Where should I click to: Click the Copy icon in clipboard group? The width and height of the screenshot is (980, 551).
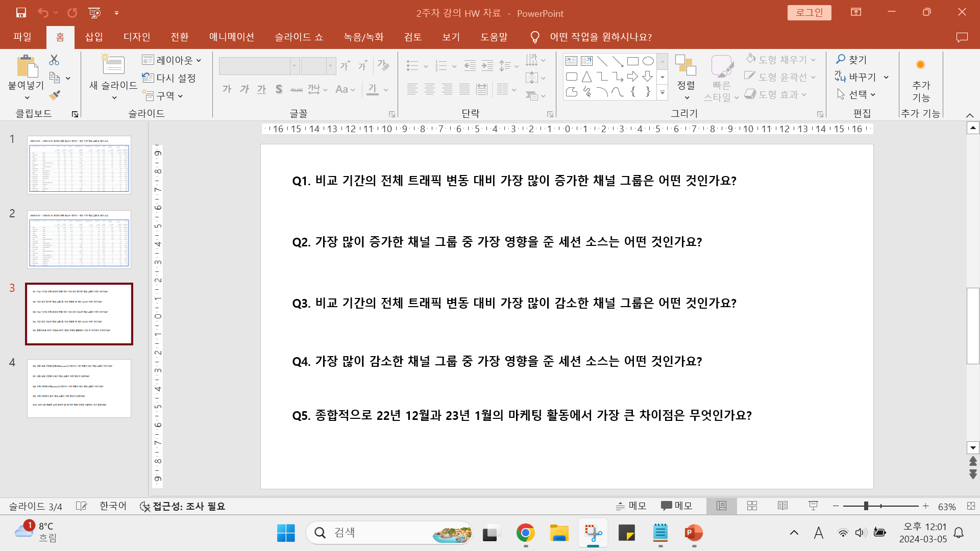click(x=55, y=78)
